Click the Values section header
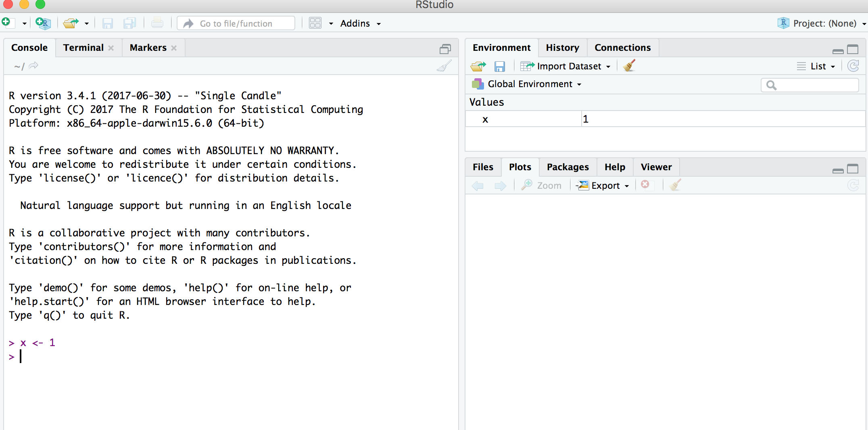This screenshot has height=430, width=868. click(486, 102)
